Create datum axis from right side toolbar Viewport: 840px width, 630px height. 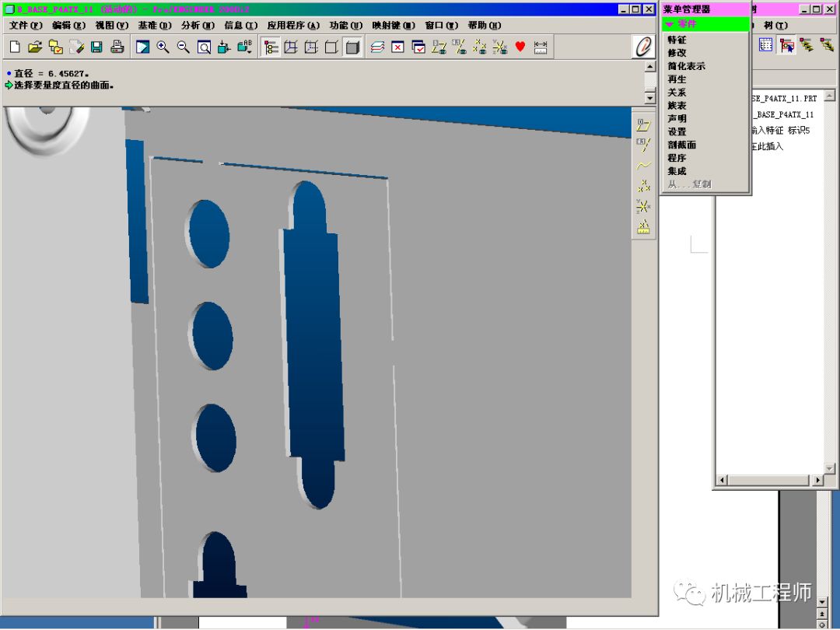(x=643, y=145)
